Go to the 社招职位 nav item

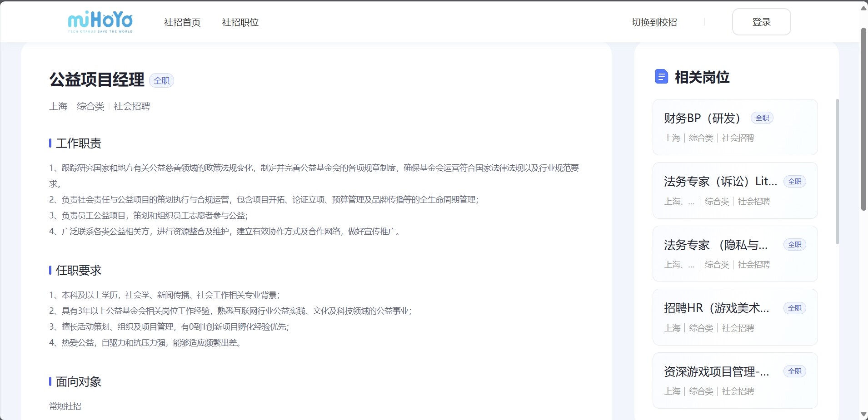click(240, 22)
